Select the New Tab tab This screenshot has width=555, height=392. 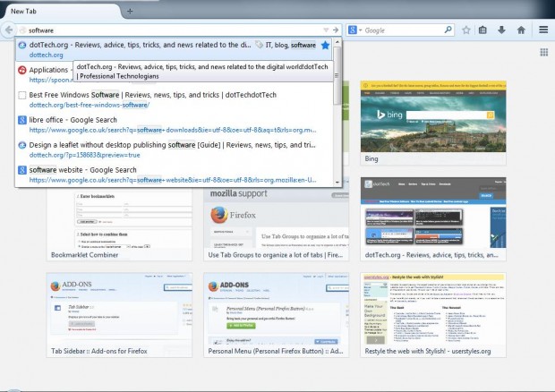[x=54, y=10]
